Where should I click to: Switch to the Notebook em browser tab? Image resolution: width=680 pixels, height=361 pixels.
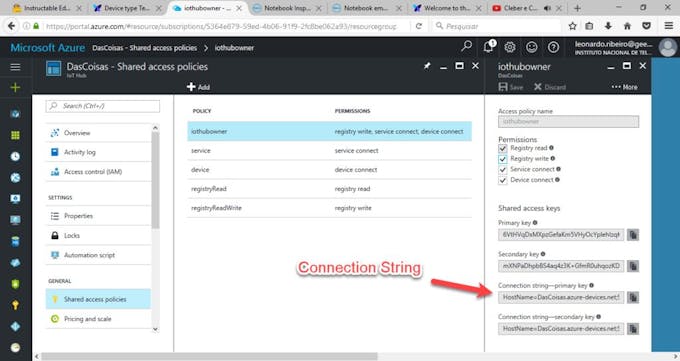(x=367, y=8)
